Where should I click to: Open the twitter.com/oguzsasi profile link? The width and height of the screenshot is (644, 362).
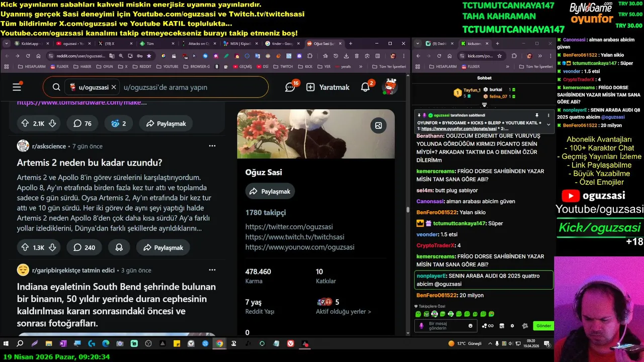(289, 227)
